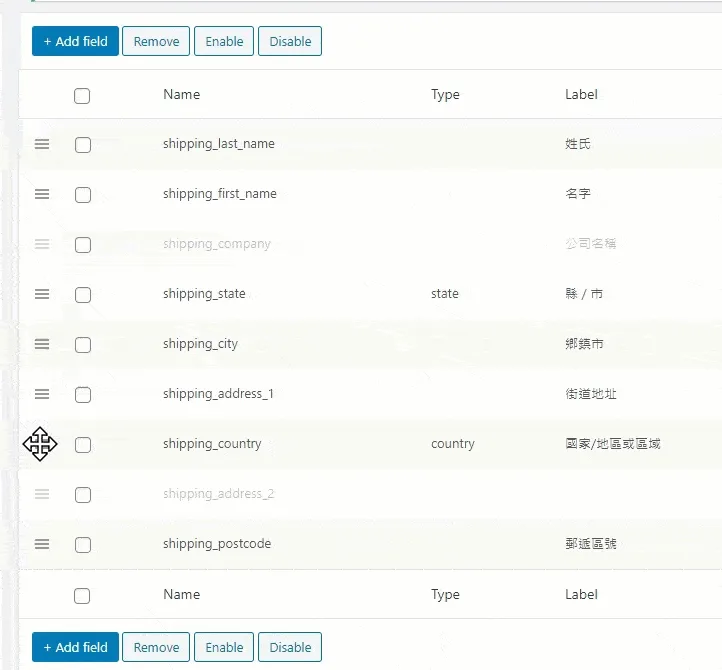This screenshot has height=670, width=722.
Task: Click the 'state' type cell
Action: (445, 294)
